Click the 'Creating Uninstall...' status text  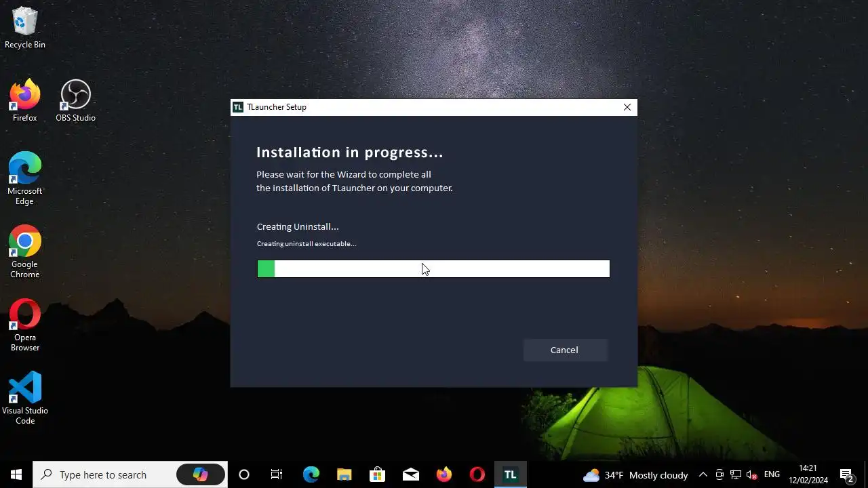click(x=298, y=226)
